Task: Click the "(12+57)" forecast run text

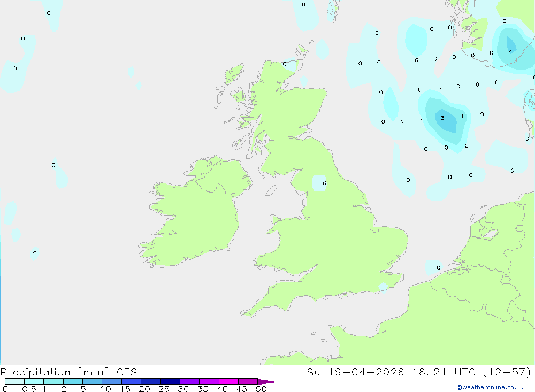Action: tap(507, 372)
